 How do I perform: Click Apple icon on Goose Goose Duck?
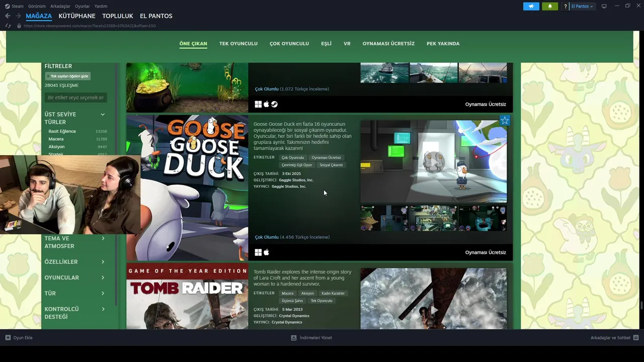[x=266, y=252]
